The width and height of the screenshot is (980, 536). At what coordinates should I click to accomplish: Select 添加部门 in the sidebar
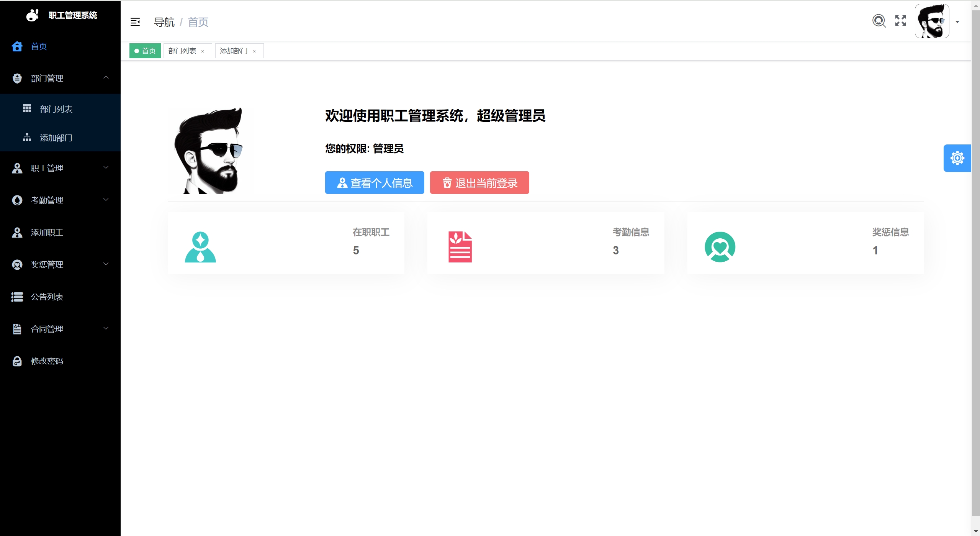56,138
